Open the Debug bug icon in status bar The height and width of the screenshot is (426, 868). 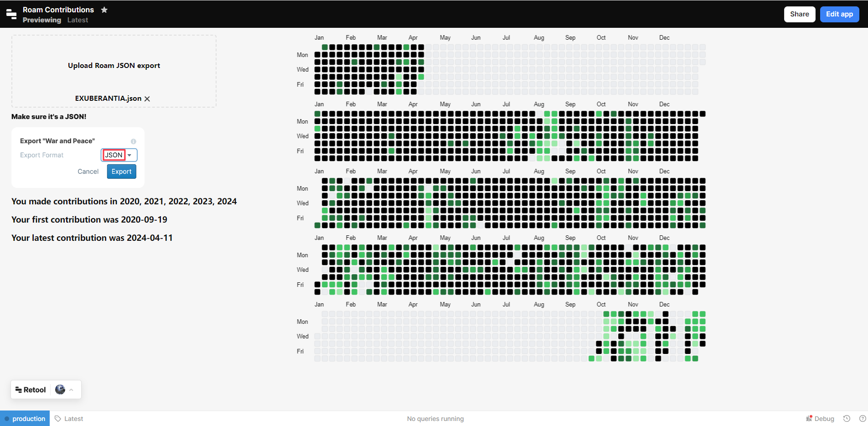click(809, 418)
